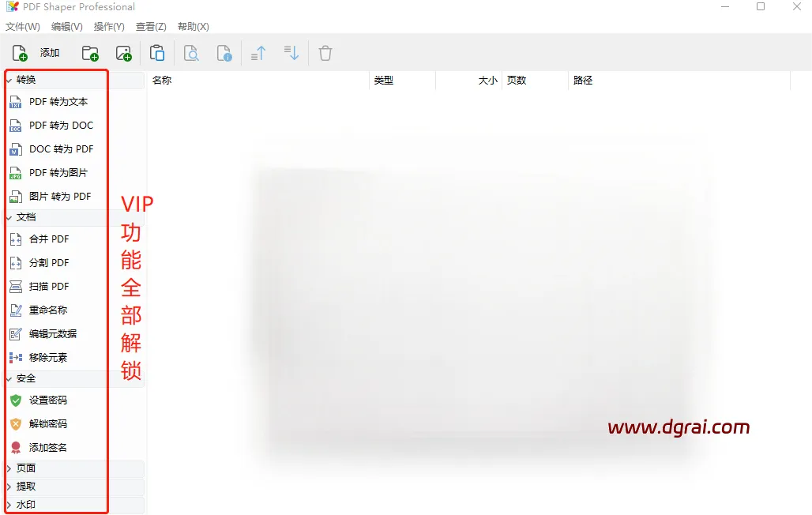Click the preview file magnifier toolbar icon

point(191,53)
